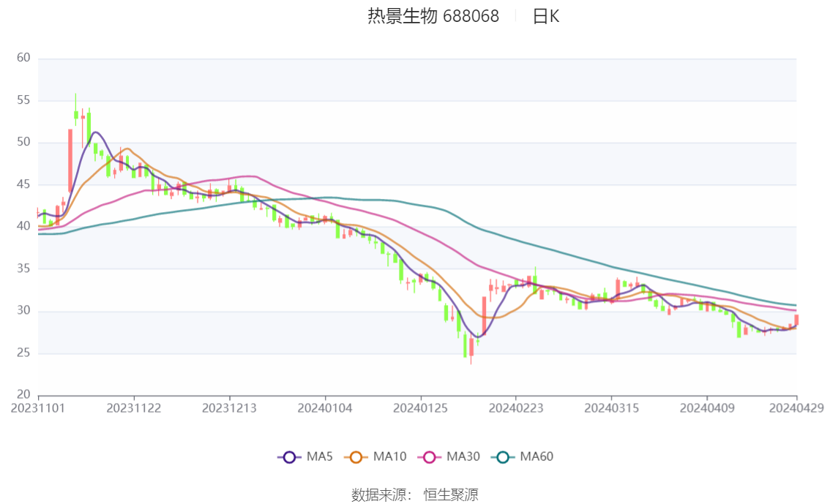Click the y-axis value 40

(x=23, y=226)
